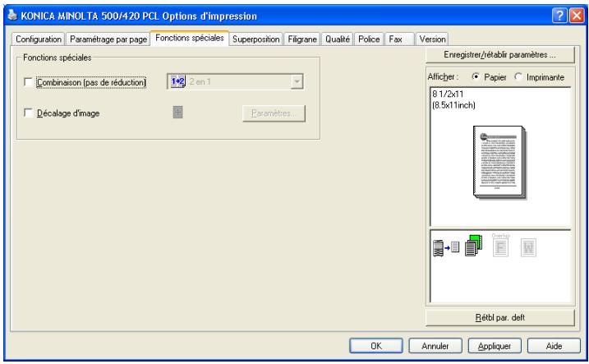Open the Configuration tab
Viewport: 589px width, 364px height.
(39, 39)
